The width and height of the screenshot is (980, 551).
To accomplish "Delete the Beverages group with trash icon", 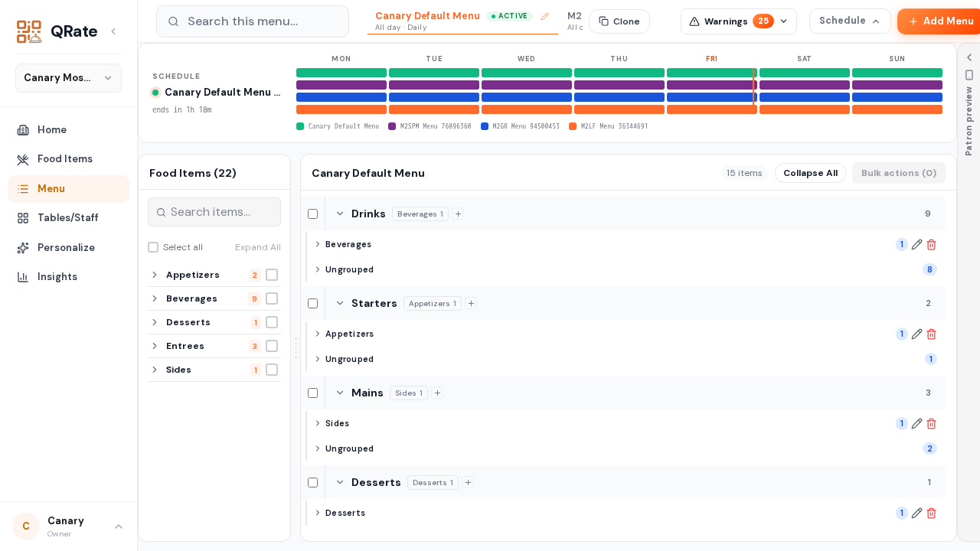I will [x=932, y=245].
